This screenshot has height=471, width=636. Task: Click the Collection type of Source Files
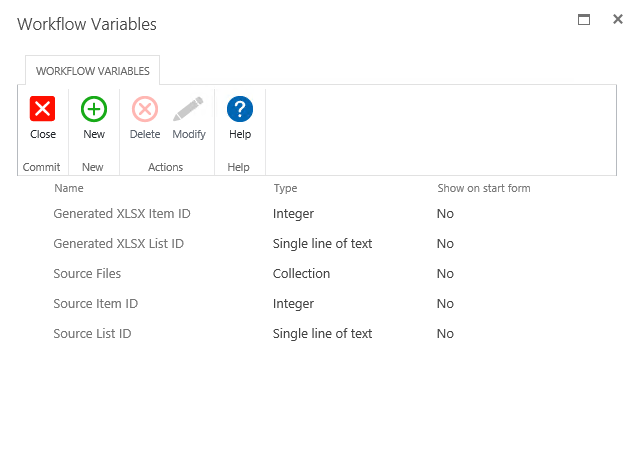point(301,273)
